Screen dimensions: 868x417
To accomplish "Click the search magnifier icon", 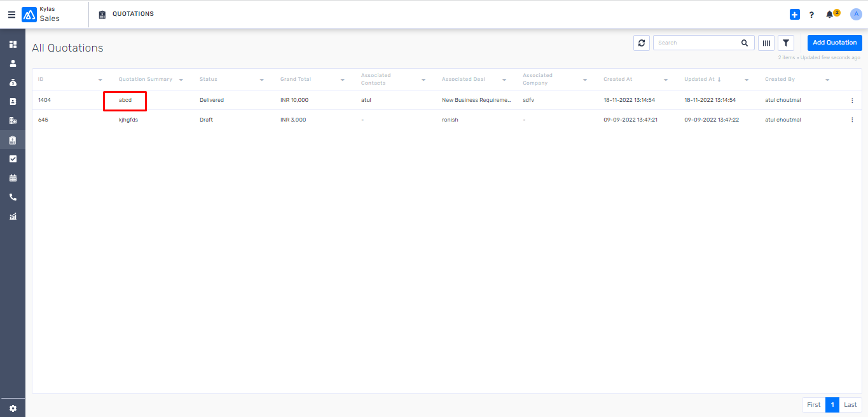I will (x=745, y=43).
